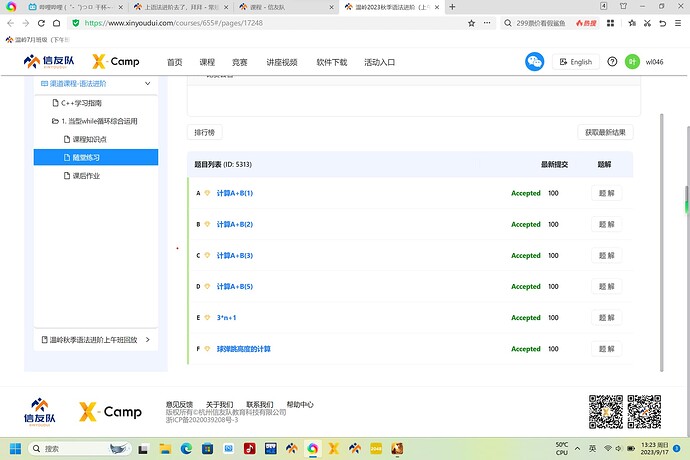
Task: Open File Explorer from the taskbar
Action: tap(165, 449)
